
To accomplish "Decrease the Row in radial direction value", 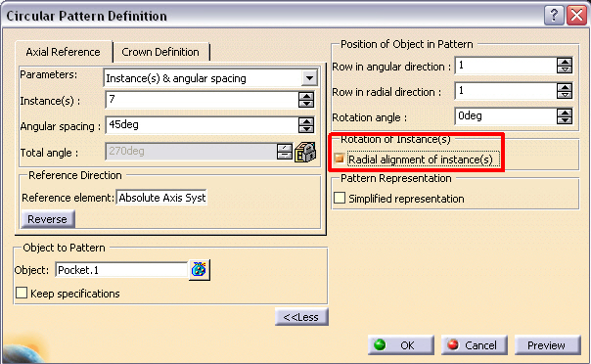I will click(565, 95).
